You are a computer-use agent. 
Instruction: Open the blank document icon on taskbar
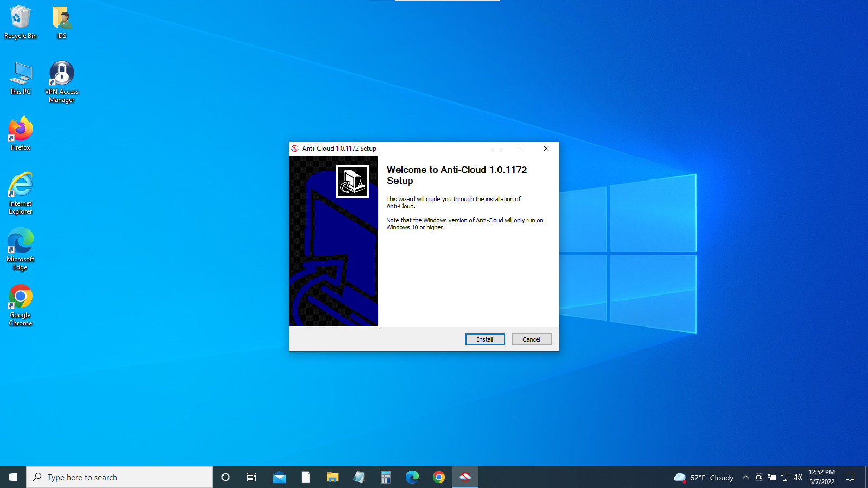click(306, 477)
